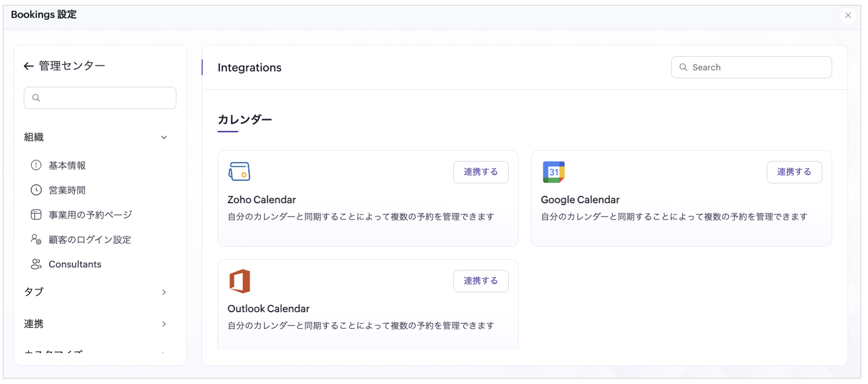Image resolution: width=868 pixels, height=384 pixels.
Task: Expand the 連携 section in sidebar
Action: 164,324
